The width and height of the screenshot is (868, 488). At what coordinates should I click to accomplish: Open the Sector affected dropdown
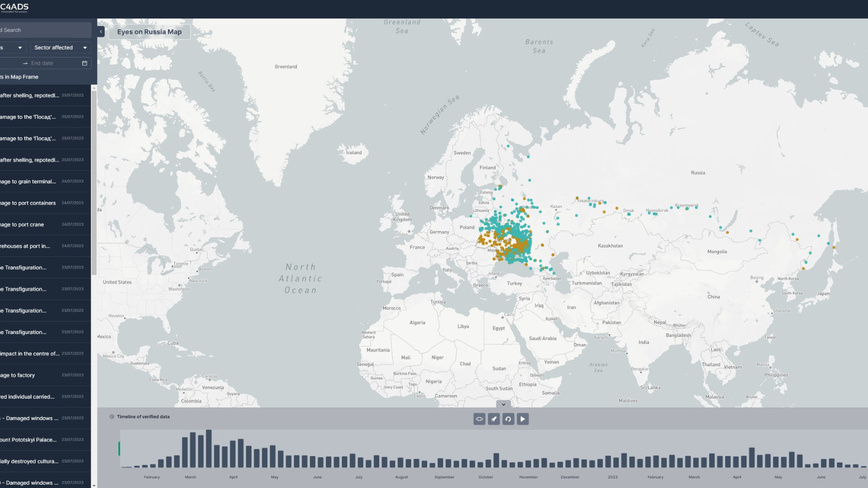click(x=61, y=48)
